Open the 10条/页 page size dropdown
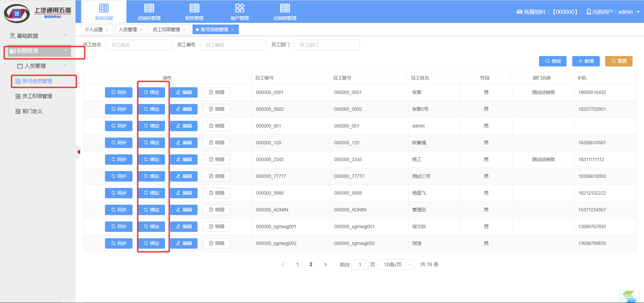Screen dimensions: 644x303 tap(396, 265)
